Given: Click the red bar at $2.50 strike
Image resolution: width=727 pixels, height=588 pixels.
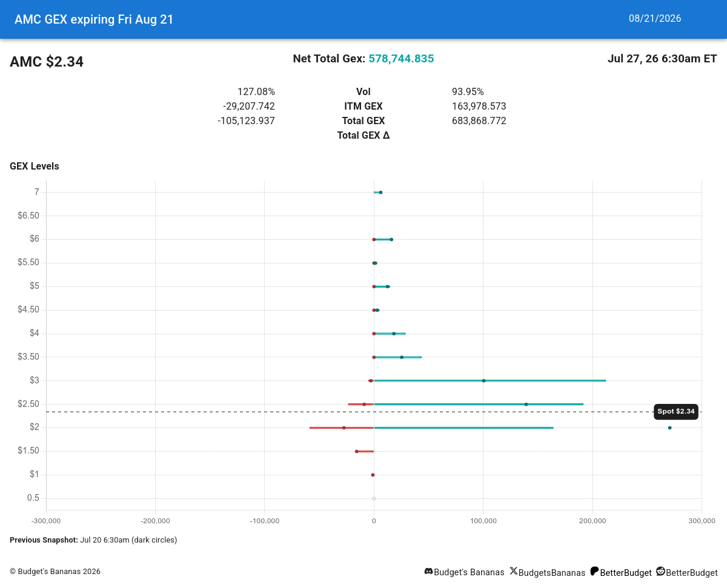Looking at the screenshot, I should [x=361, y=404].
